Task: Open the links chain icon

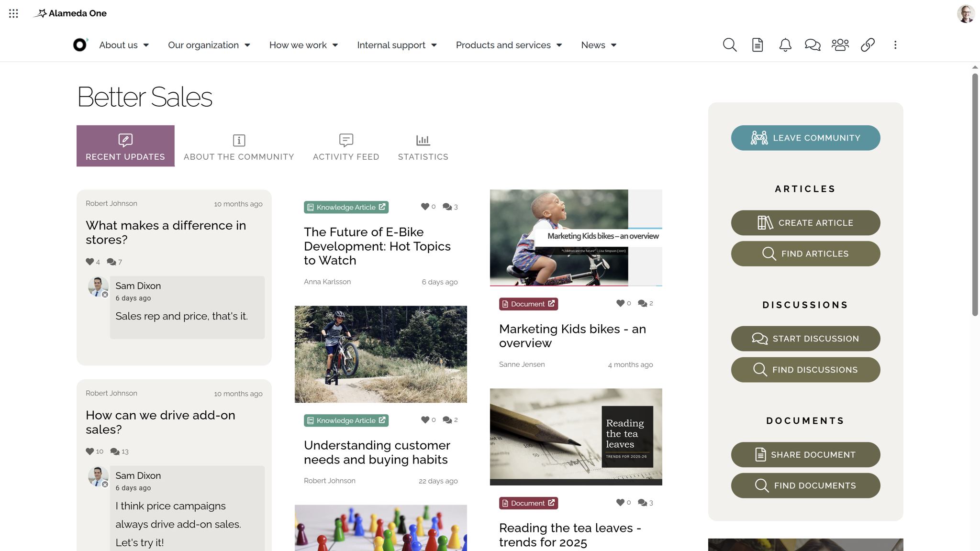Action: pyautogui.click(x=868, y=45)
